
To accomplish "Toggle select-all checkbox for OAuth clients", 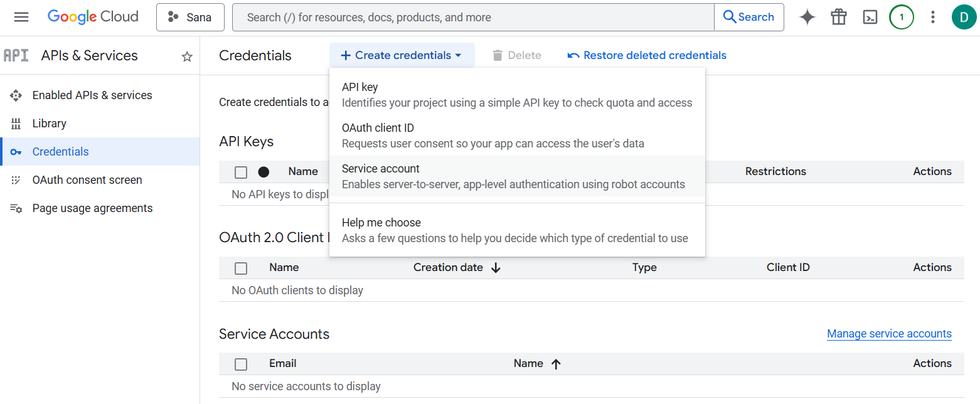I will 241,268.
